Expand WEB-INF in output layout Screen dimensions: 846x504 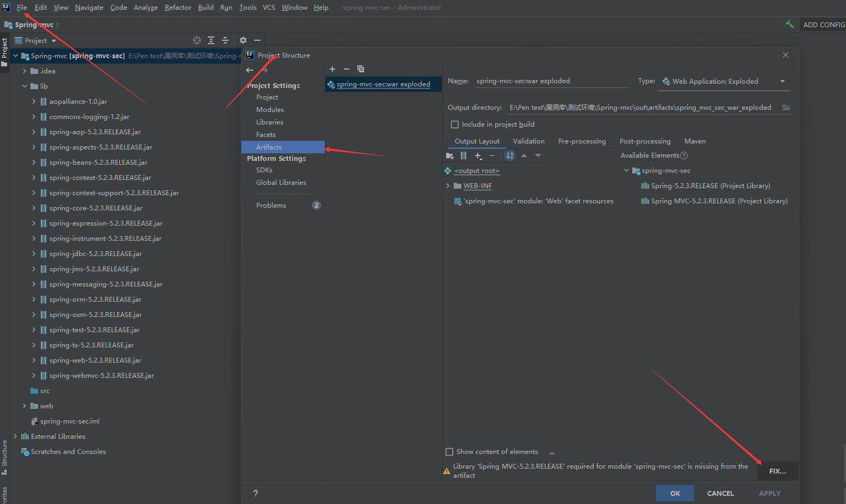click(x=448, y=186)
